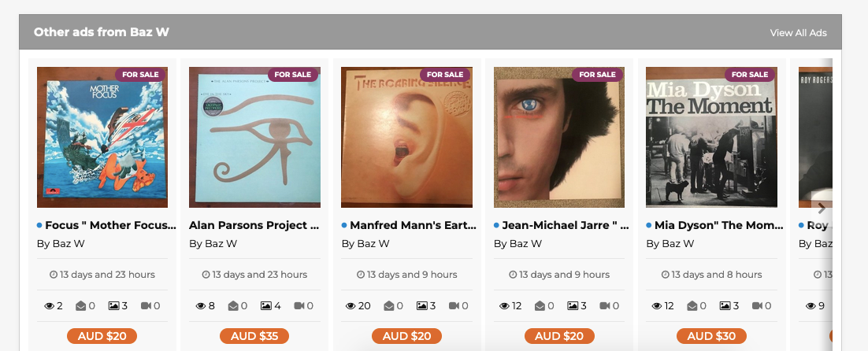Click the AUD $30 price button

711,336
